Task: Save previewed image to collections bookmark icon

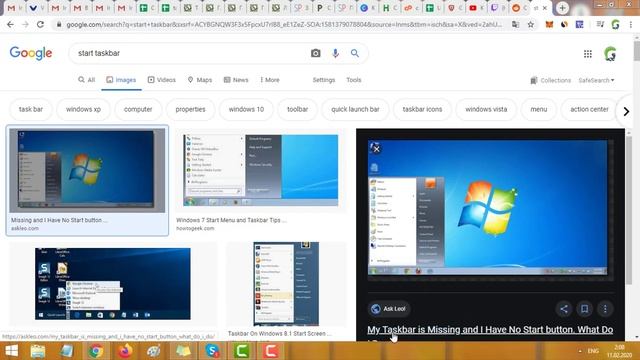Action: [x=584, y=309]
